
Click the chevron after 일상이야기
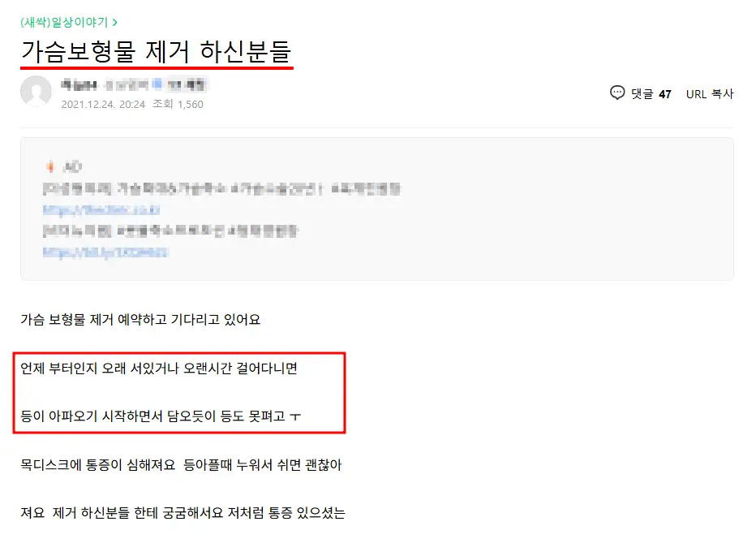coord(114,22)
